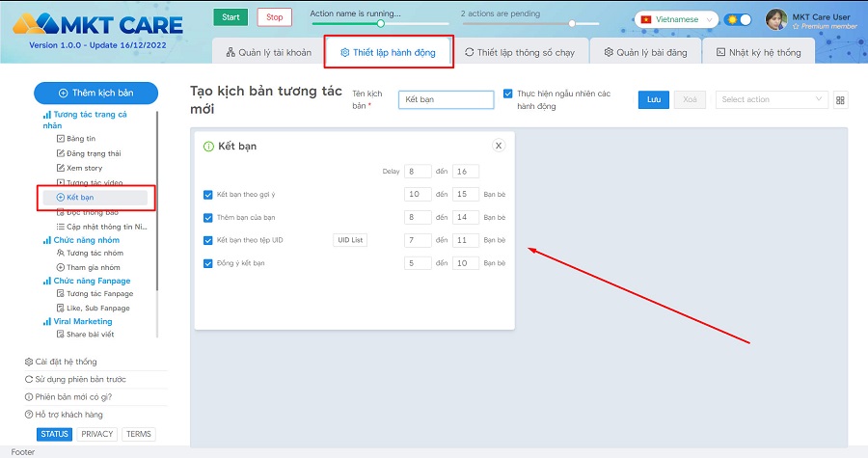
Task: Select Tham gia nhóm in sidebar
Action: coord(92,267)
